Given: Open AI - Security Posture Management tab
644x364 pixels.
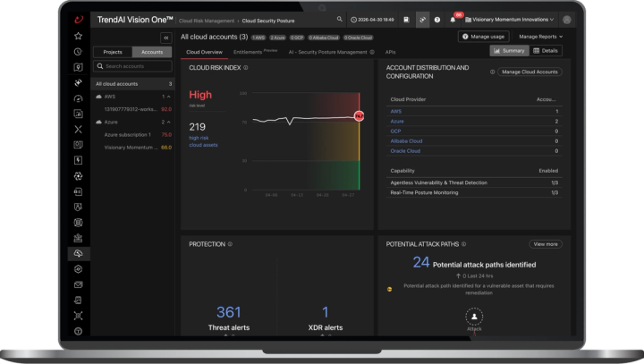Looking at the screenshot, I should (331, 52).
